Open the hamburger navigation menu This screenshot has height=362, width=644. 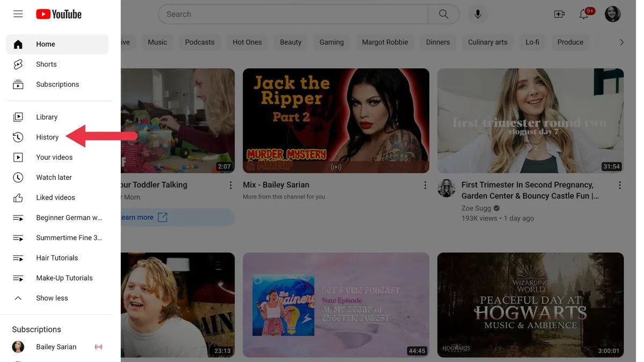point(18,14)
